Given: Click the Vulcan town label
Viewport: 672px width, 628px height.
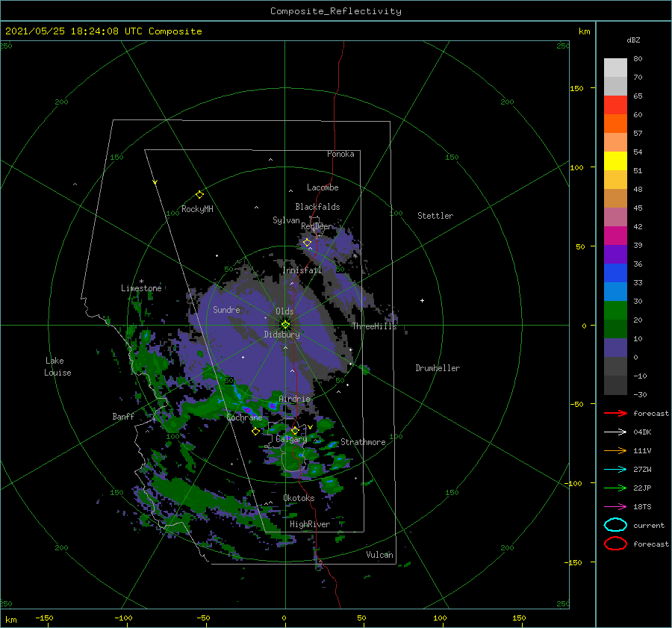Looking at the screenshot, I should coord(379,555).
